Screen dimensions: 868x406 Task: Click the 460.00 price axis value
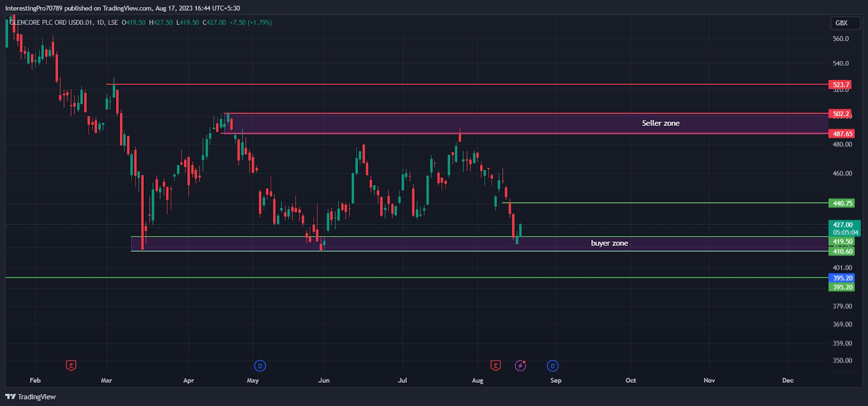(x=843, y=174)
